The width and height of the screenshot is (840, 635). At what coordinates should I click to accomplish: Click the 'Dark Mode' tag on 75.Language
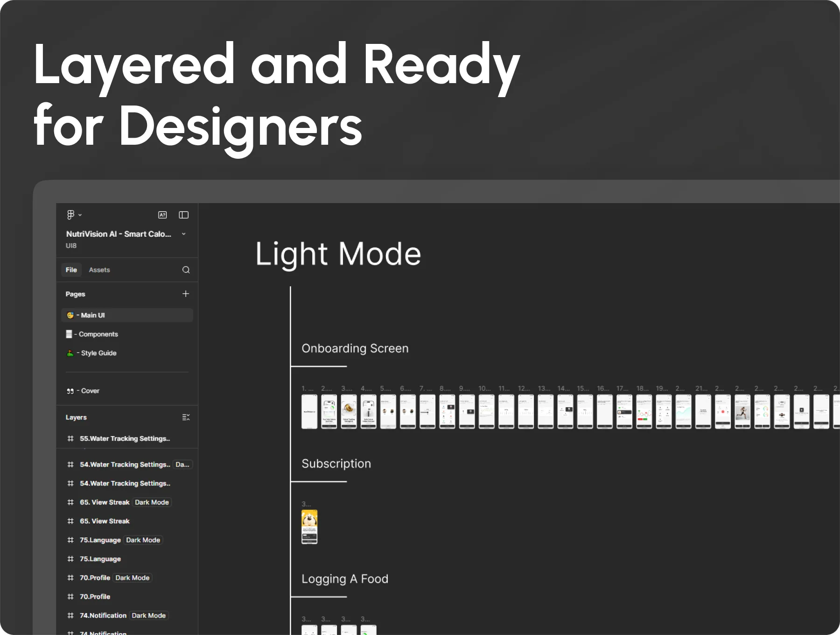(x=143, y=540)
